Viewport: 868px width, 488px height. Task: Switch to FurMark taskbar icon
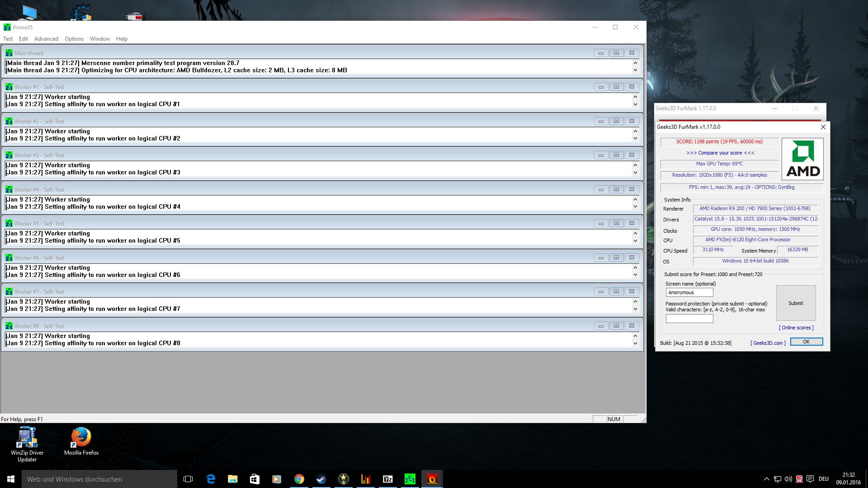432,479
